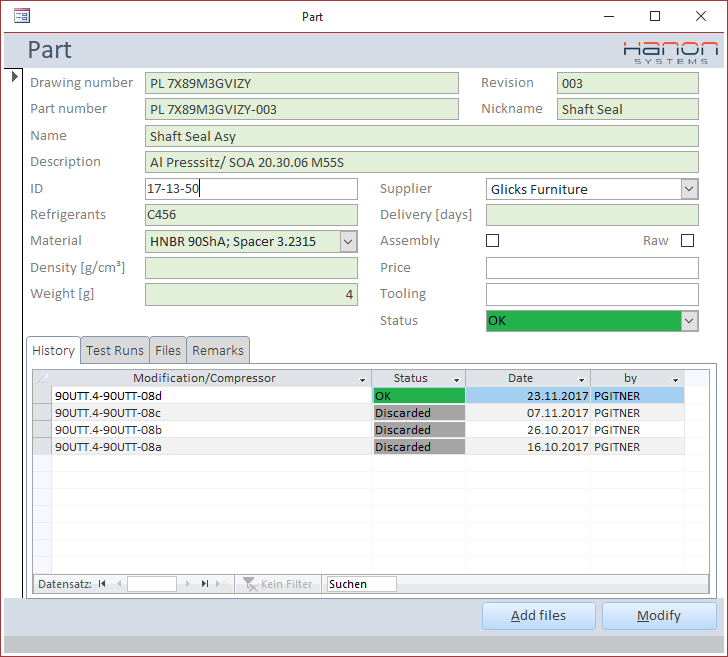This screenshot has height=657, width=728.
Task: Click Discarded status cell for 90UTT-08a row
Action: [419, 447]
